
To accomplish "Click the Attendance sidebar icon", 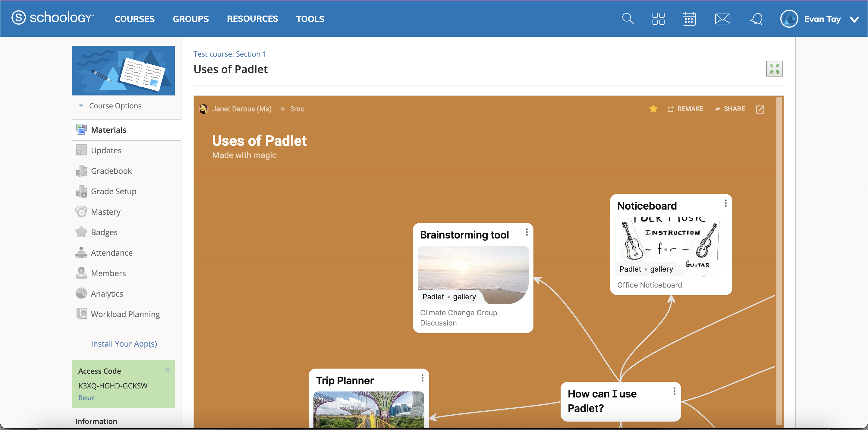I will [x=81, y=253].
